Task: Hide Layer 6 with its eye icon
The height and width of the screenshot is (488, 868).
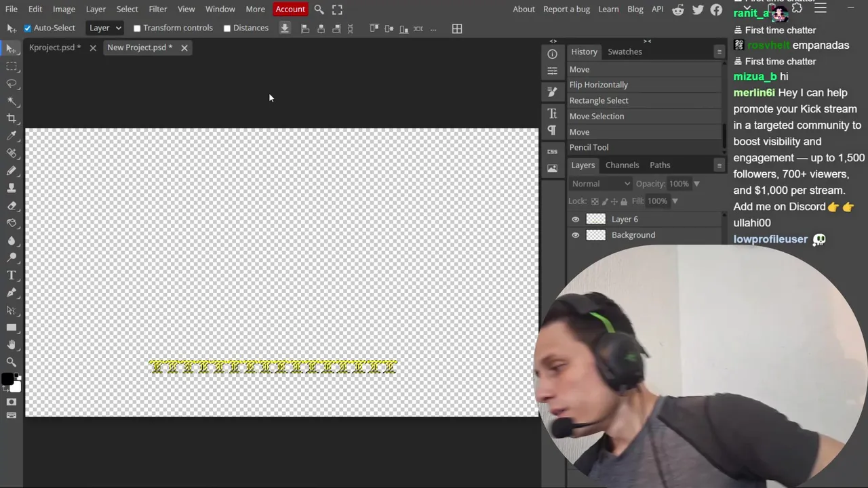Action: (576, 220)
